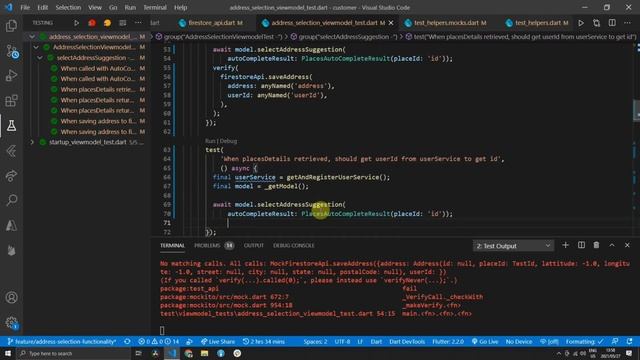Switch to Debug Console tab
The image size is (640, 360).
coord(293,245)
